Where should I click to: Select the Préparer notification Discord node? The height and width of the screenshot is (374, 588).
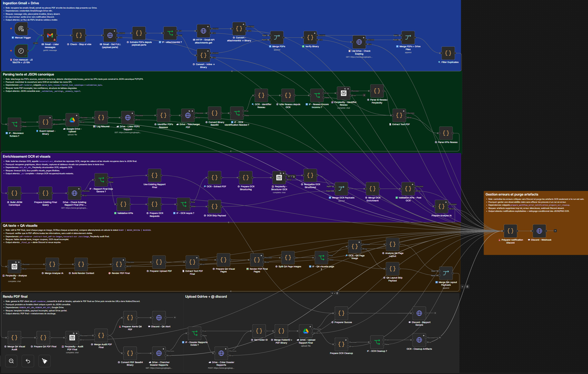pos(510,231)
